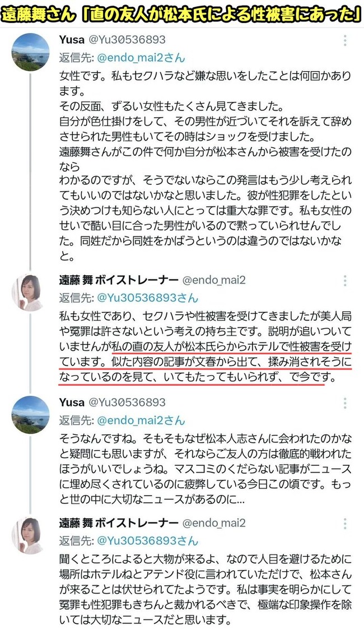Open more menu on tweet starting 聞くところによると
364x629 pixels.
pos(345,524)
